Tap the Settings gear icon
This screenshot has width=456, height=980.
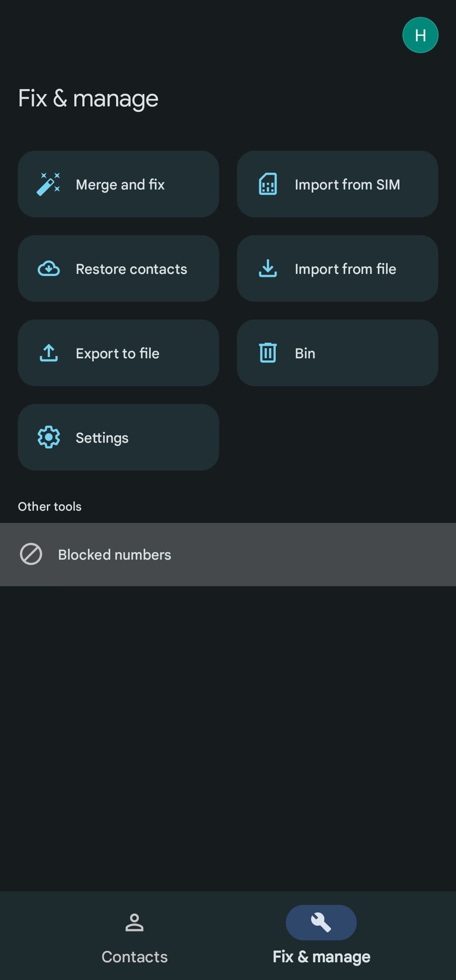click(x=49, y=437)
